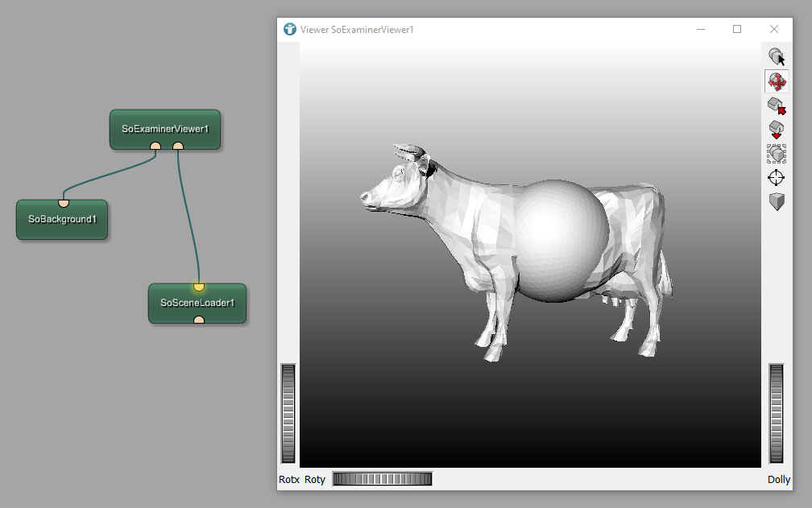Click the Roty horizontal thumbwheel
Viewport: 812px width, 508px height.
coord(382,479)
